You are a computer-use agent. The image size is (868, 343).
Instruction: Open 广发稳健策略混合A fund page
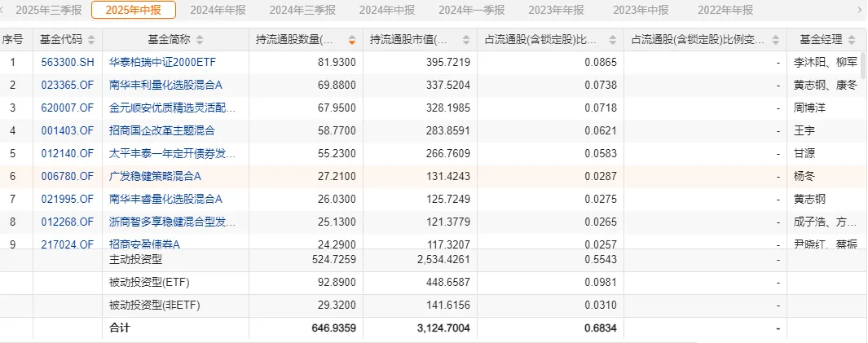click(x=154, y=176)
